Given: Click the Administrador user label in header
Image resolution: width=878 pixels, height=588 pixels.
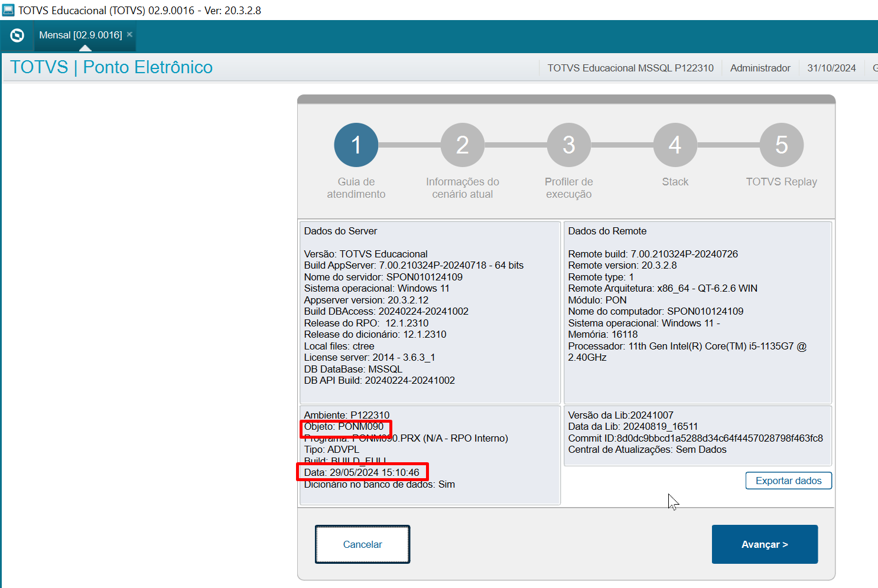Looking at the screenshot, I should point(760,68).
